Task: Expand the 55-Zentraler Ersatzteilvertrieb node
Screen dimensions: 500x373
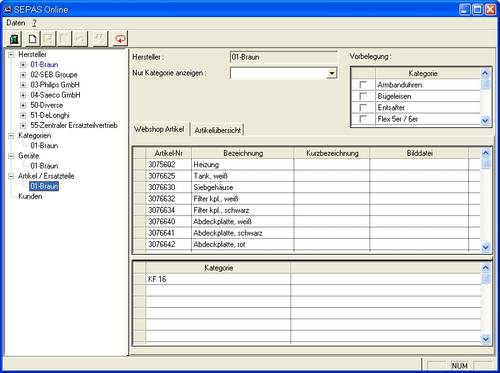Action: point(23,125)
